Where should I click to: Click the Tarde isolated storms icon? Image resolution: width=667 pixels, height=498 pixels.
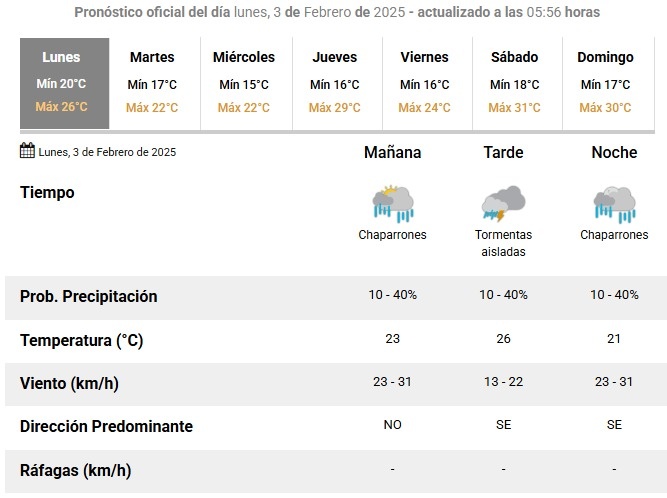tap(503, 203)
